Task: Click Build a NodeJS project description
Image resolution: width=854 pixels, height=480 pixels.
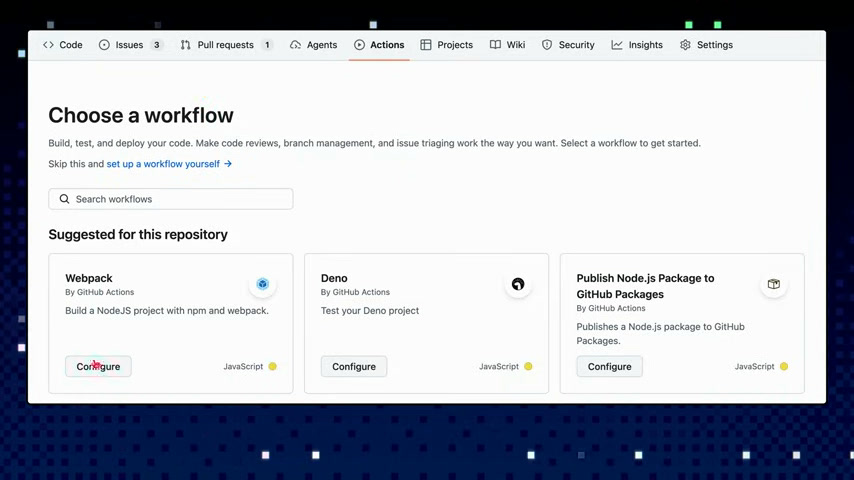Action: pyautogui.click(x=167, y=311)
